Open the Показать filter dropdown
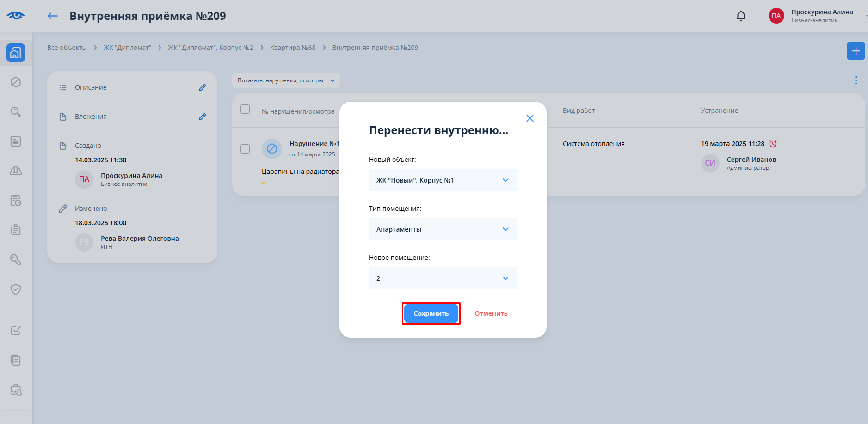The image size is (868, 424). click(286, 80)
